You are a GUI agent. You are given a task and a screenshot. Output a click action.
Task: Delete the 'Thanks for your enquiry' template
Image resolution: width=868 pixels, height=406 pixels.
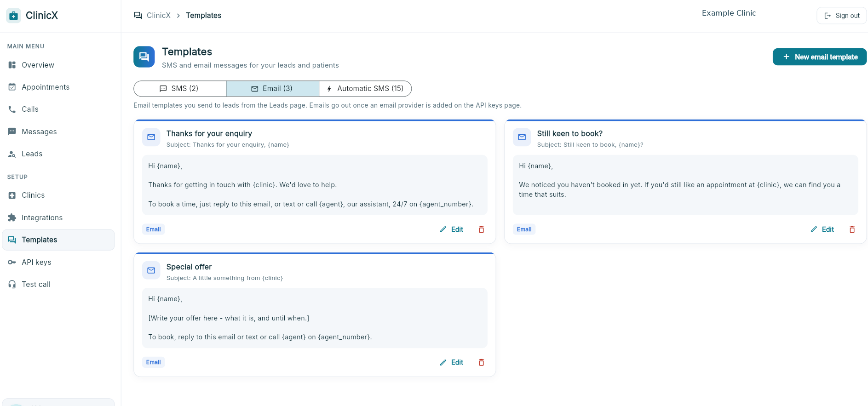[x=482, y=229]
